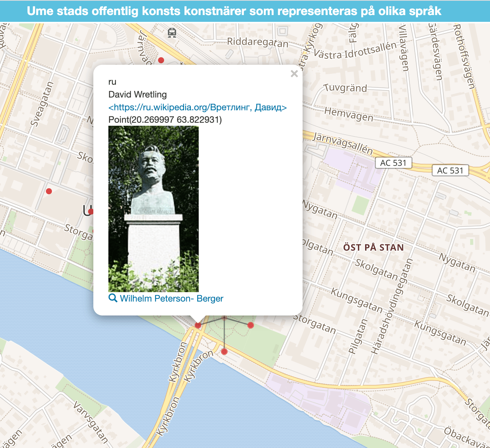The image size is (490, 448).
Task: Click the Point coordinates text in popup
Action: pyautogui.click(x=165, y=120)
